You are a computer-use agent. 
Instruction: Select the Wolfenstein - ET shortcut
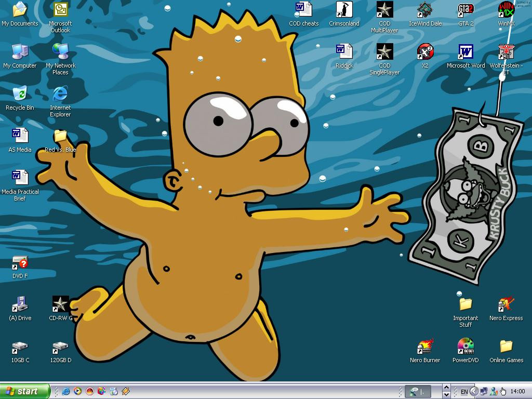pos(506,59)
